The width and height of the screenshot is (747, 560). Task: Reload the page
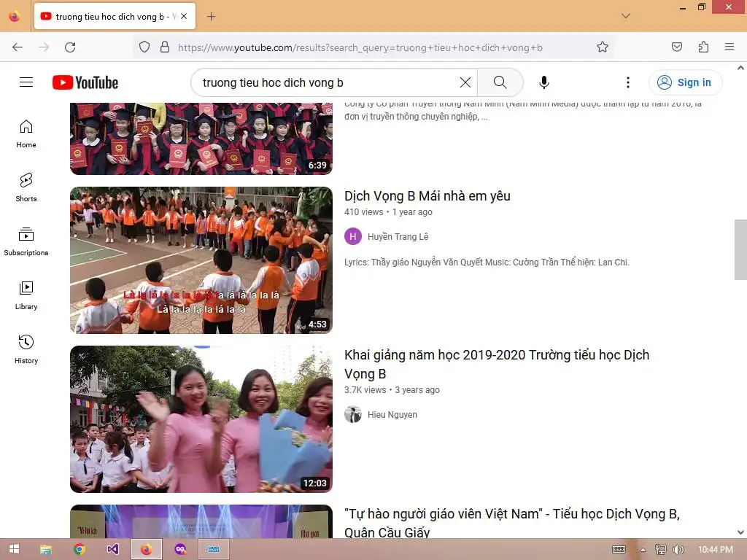70,47
